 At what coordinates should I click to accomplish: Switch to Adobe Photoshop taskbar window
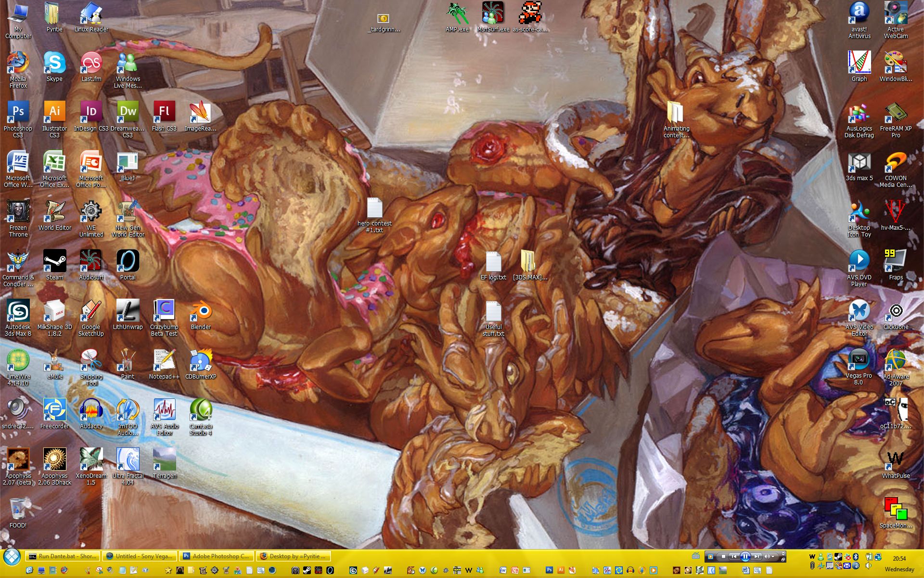pyautogui.click(x=217, y=556)
